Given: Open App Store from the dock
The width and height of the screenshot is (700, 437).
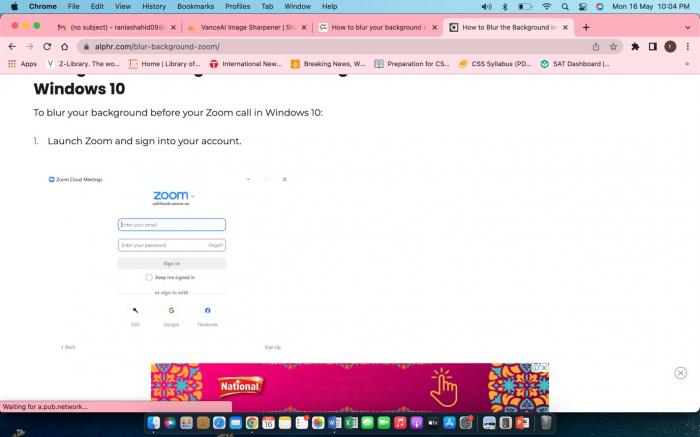Looking at the screenshot, I should click(x=450, y=422).
